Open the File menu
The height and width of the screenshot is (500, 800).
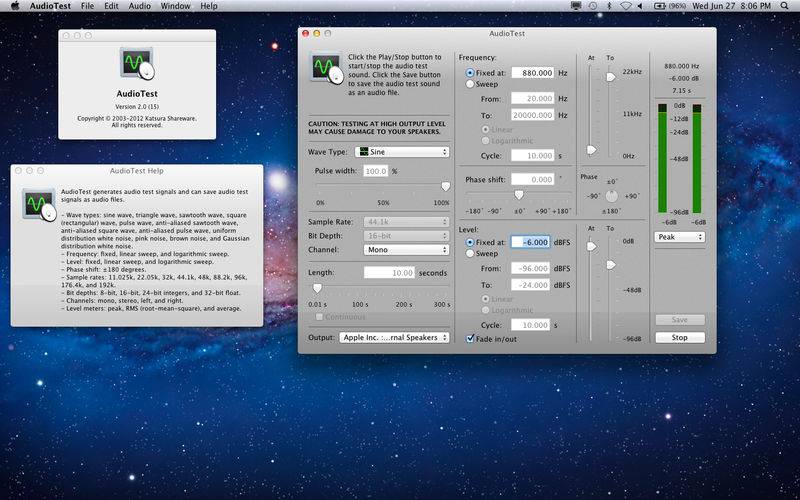point(87,6)
